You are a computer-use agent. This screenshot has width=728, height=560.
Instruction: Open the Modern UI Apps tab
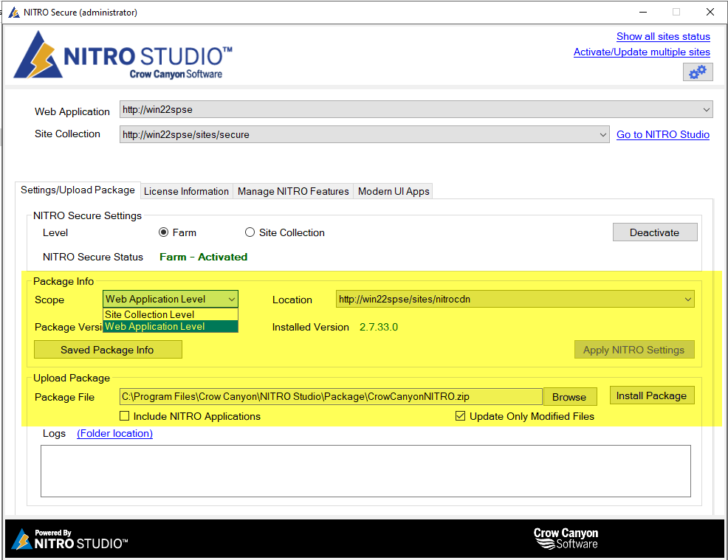click(394, 191)
